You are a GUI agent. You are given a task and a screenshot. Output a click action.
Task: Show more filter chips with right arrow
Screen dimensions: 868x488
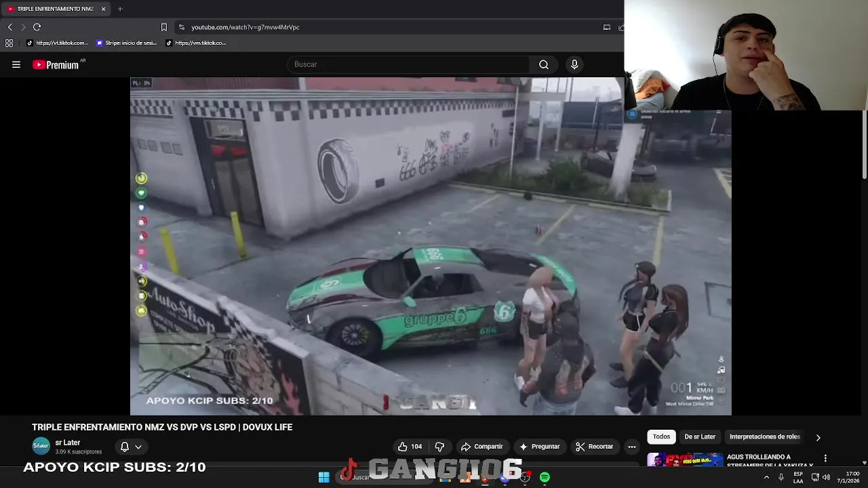[x=818, y=437]
